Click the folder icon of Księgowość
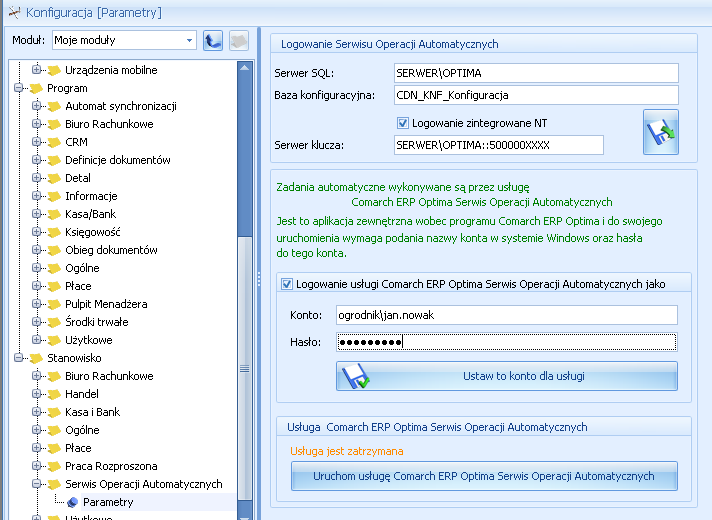Image resolution: width=712 pixels, height=520 pixels. point(54,232)
